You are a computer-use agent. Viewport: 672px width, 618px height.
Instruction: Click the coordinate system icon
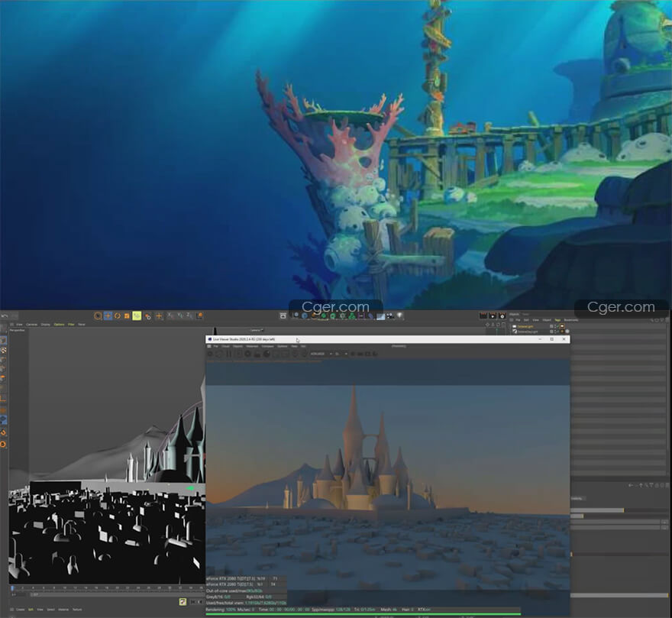pyautogui.click(x=199, y=316)
